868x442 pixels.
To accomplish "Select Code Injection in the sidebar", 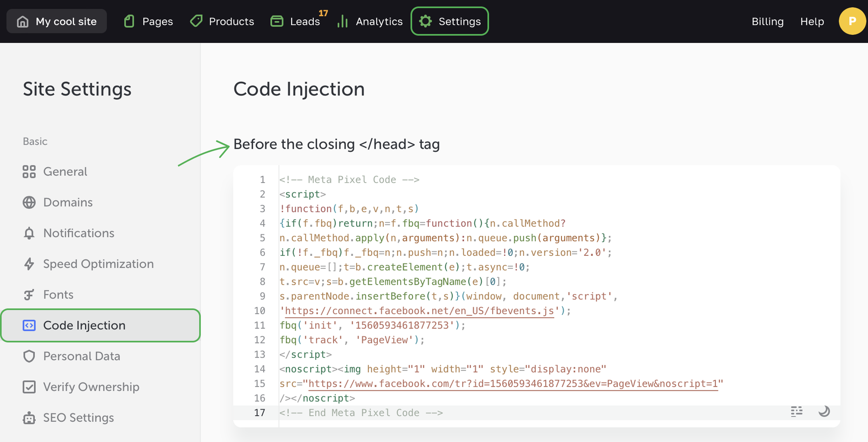I will 84,325.
